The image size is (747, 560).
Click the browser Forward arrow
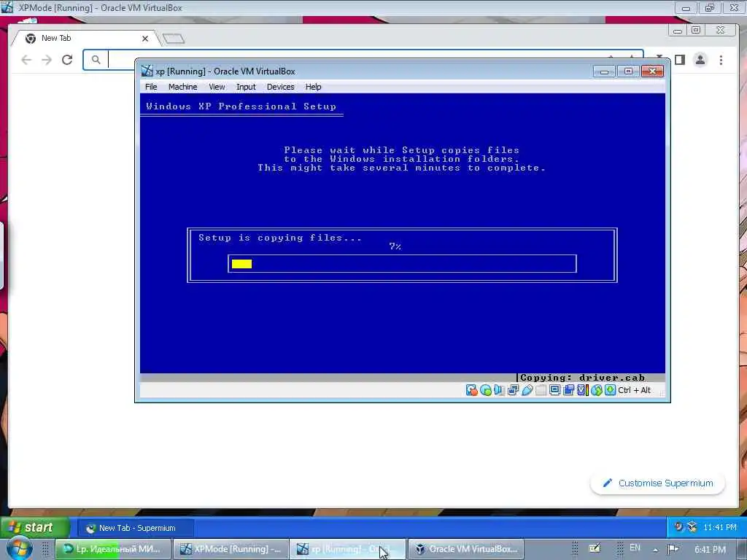[47, 60]
